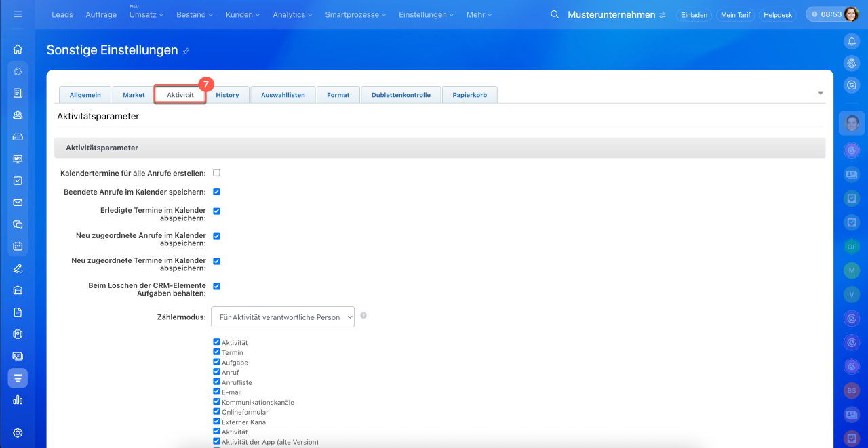Switch to the Dublettenkontrolle tab
The width and height of the screenshot is (868, 448).
401,95
